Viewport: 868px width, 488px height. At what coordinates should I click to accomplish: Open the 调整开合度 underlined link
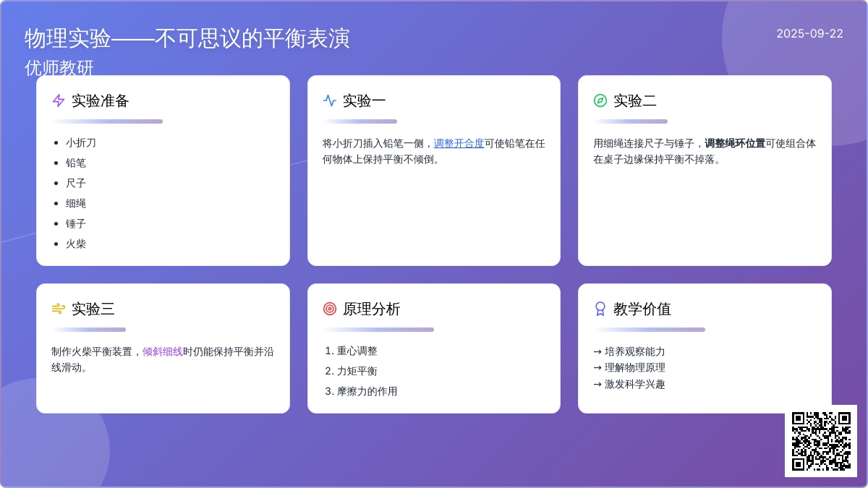pos(459,143)
